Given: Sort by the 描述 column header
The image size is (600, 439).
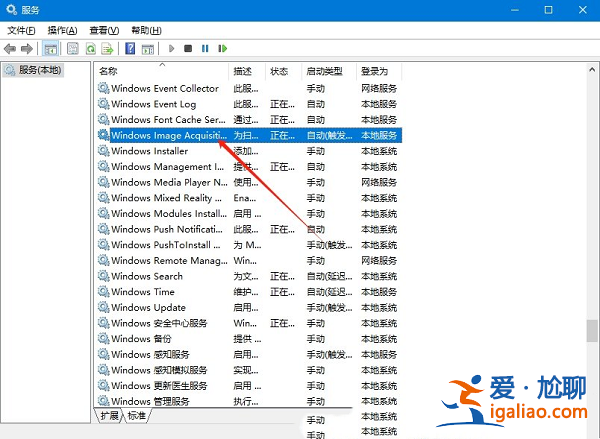Looking at the screenshot, I should tap(247, 71).
